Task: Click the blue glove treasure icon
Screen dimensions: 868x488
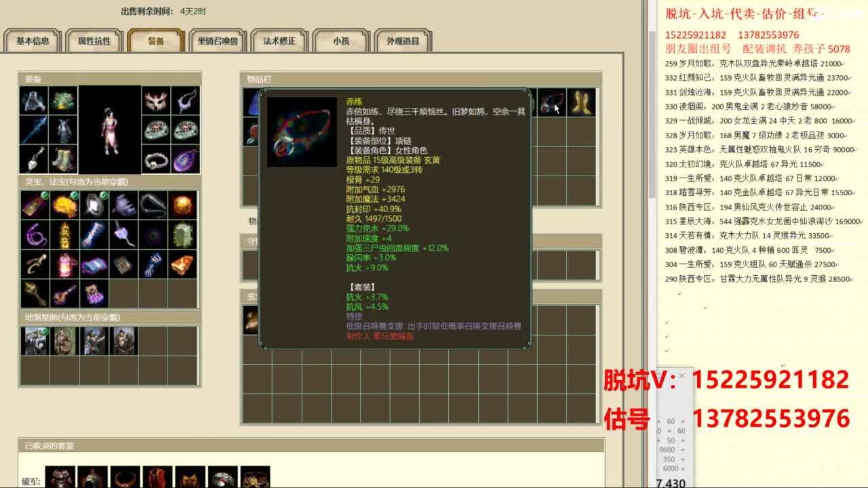Action: pos(153,264)
